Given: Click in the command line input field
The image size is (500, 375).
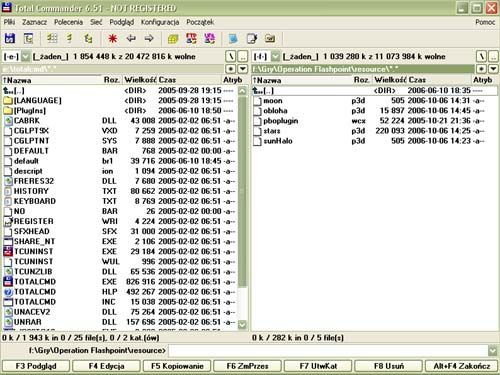Looking at the screenshot, I should coord(328,350).
